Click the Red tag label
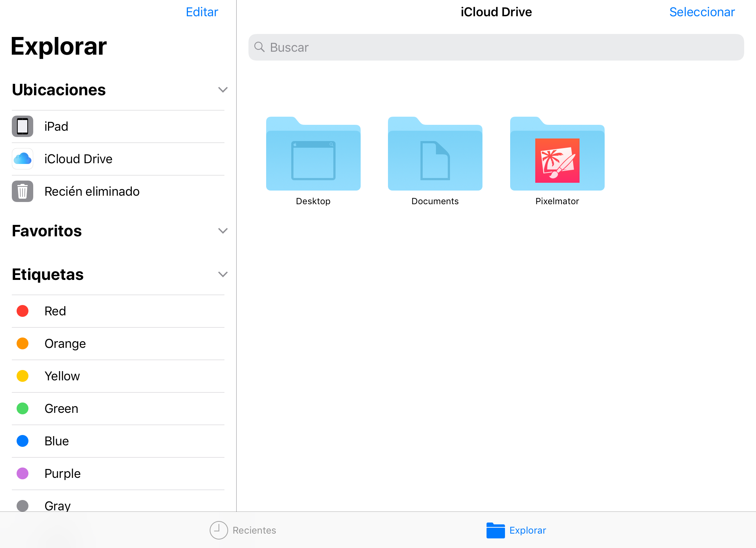 tap(55, 311)
